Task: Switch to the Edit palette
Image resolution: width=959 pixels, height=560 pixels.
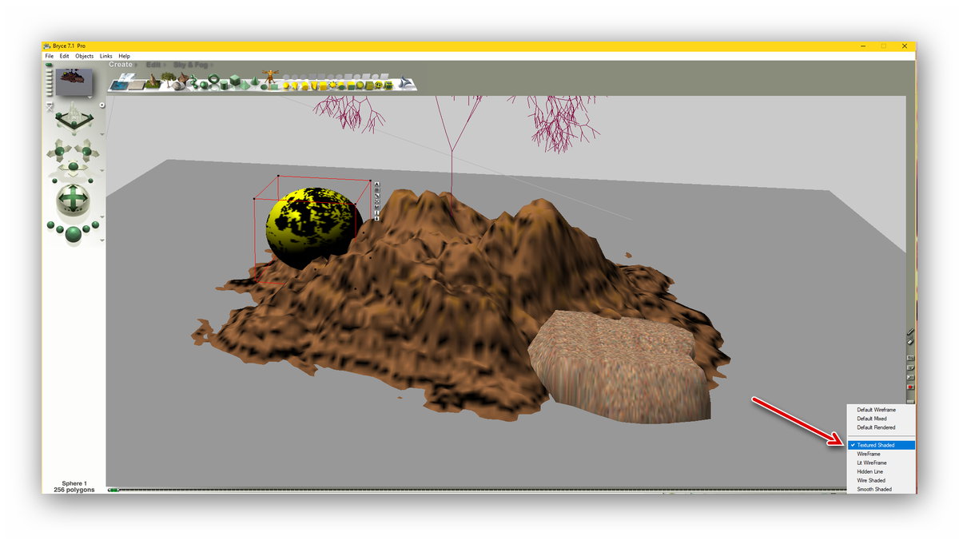Action: point(153,65)
